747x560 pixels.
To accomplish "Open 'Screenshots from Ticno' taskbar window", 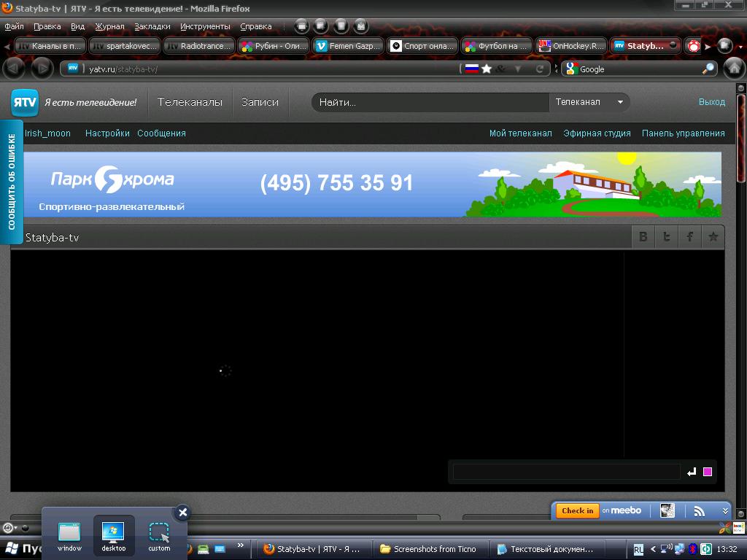I will pos(431,549).
